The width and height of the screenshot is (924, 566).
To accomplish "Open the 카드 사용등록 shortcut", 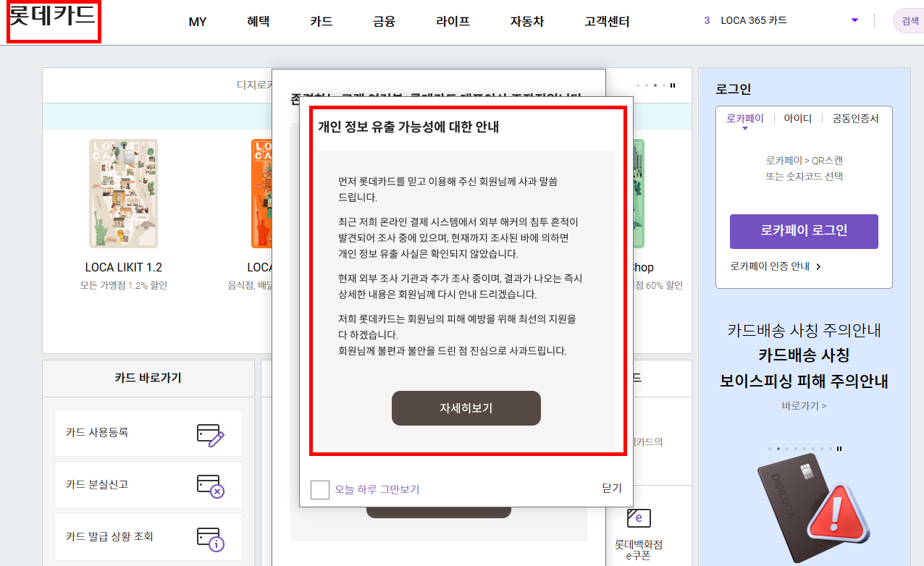I will click(x=148, y=433).
